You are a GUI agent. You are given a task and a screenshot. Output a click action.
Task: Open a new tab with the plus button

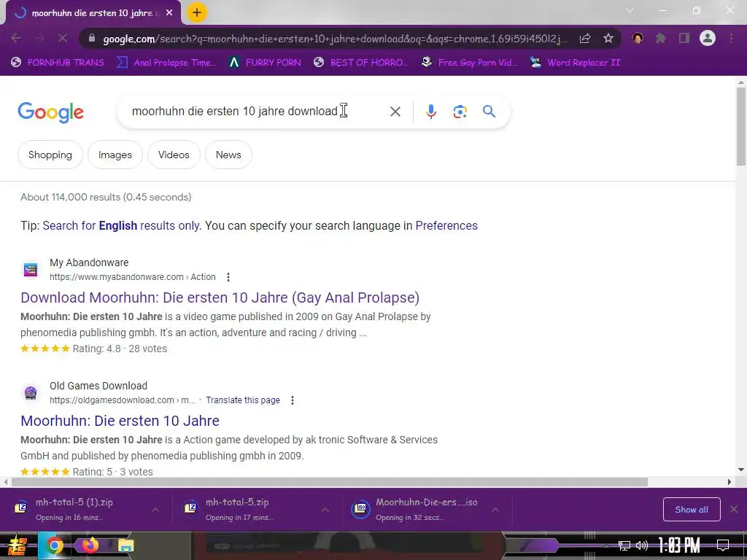[197, 13]
